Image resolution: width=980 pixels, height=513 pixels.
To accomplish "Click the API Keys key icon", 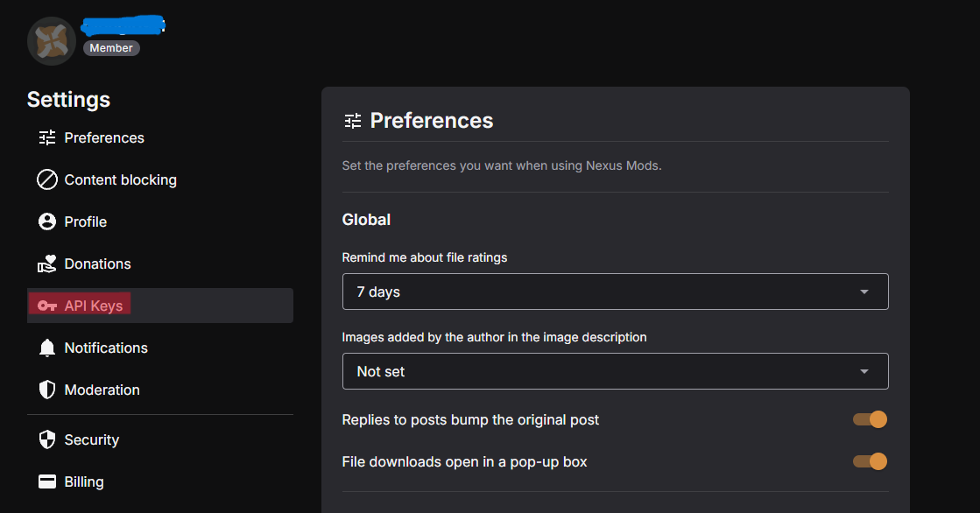I will tap(47, 306).
